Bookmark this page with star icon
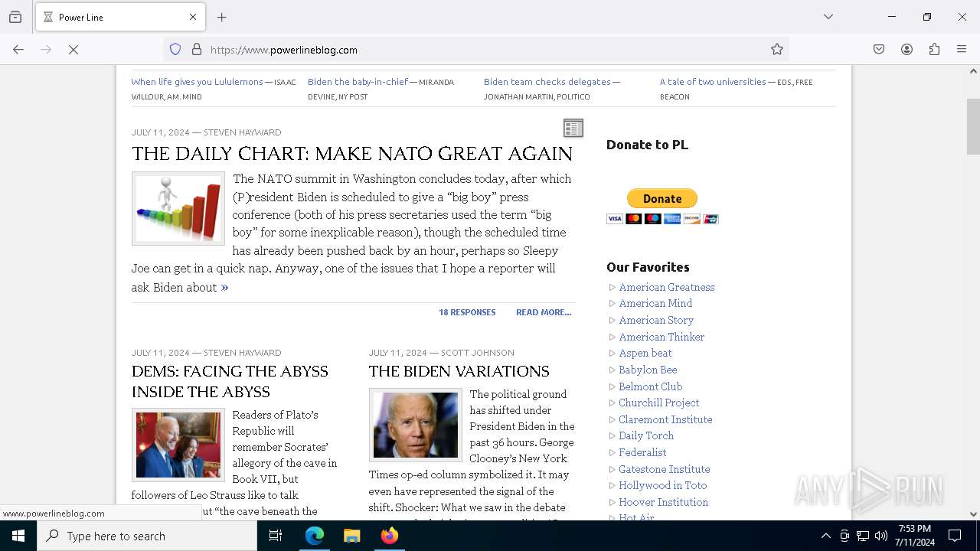This screenshot has width=980, height=551. (x=777, y=50)
